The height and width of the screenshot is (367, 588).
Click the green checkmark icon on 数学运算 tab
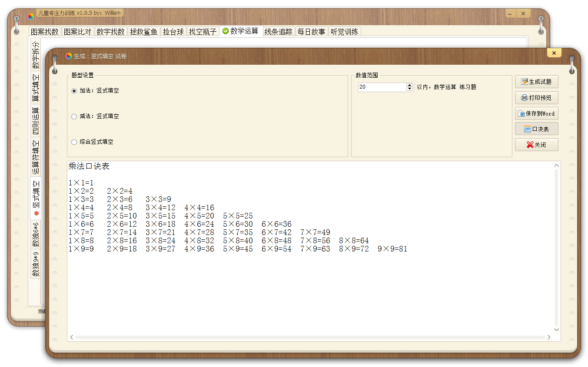click(x=226, y=31)
